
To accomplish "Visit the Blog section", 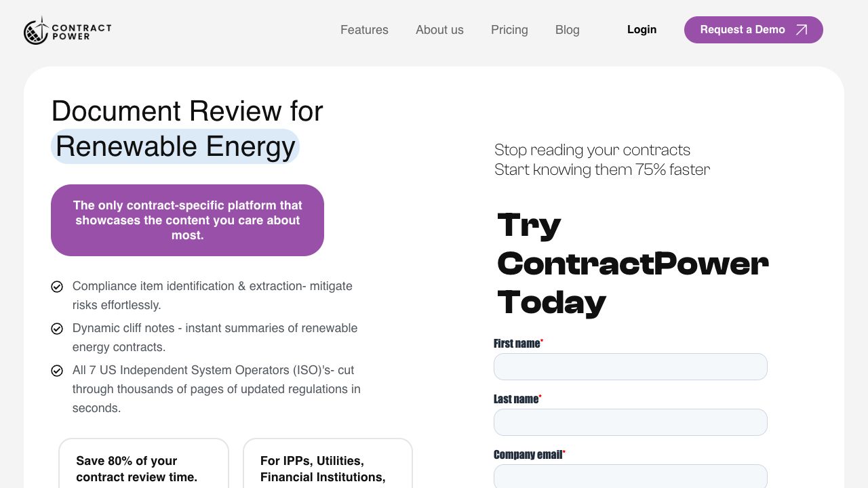I will click(x=567, y=30).
